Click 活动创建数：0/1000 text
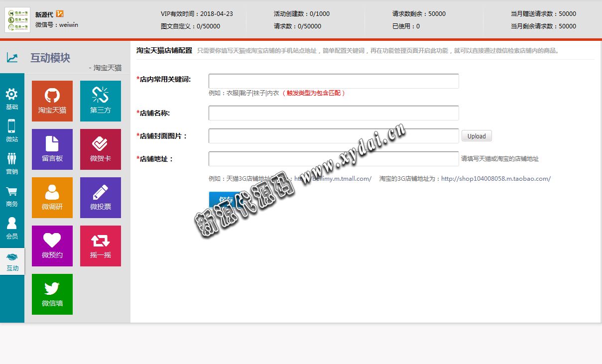 301,14
